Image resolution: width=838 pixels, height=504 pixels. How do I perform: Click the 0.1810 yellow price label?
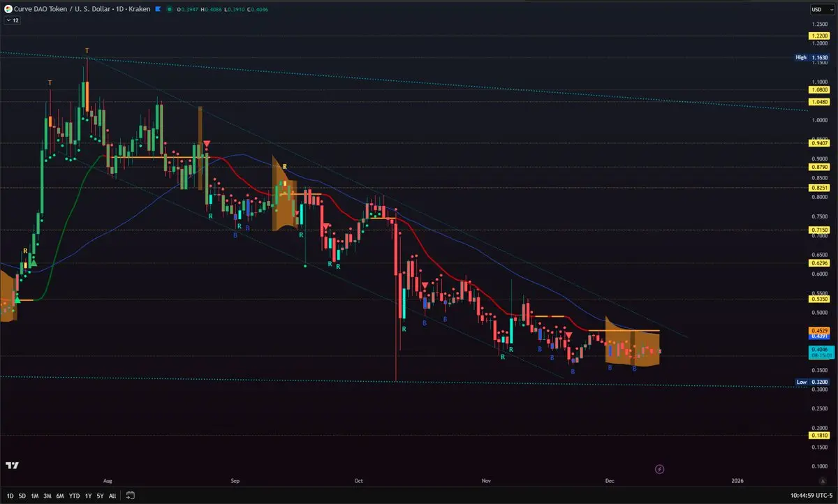pyautogui.click(x=818, y=435)
